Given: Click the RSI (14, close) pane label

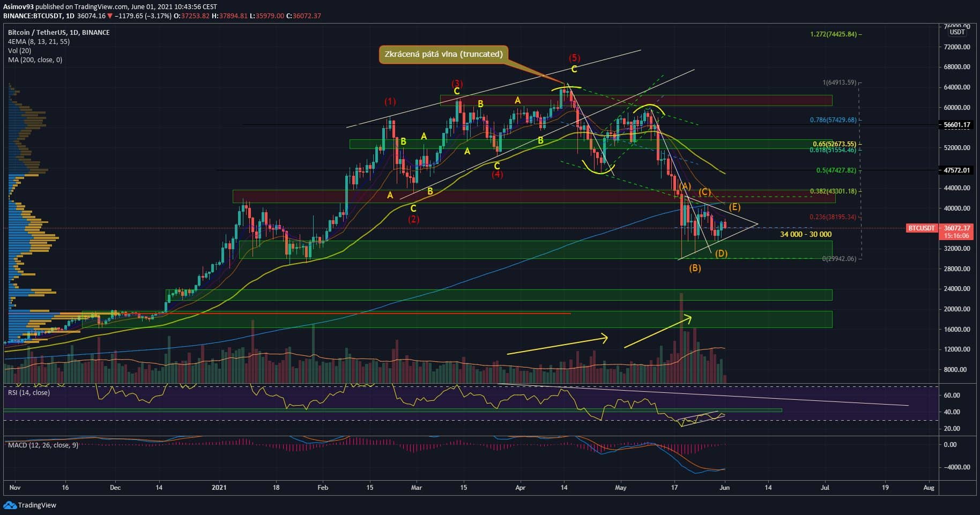Looking at the screenshot, I should click(28, 393).
